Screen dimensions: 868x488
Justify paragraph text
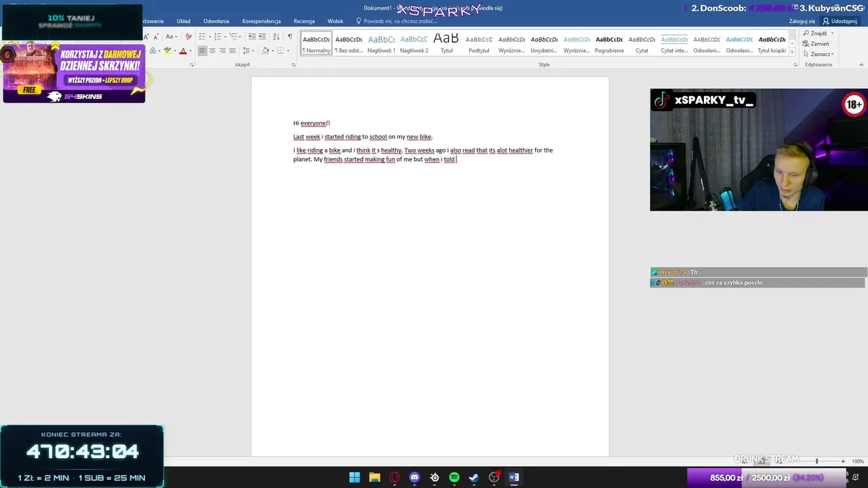[233, 51]
